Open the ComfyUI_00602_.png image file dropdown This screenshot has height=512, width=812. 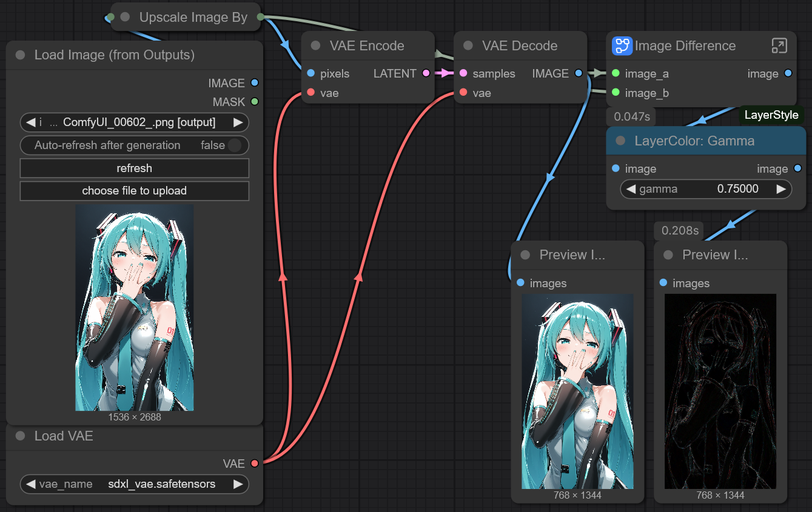point(135,122)
